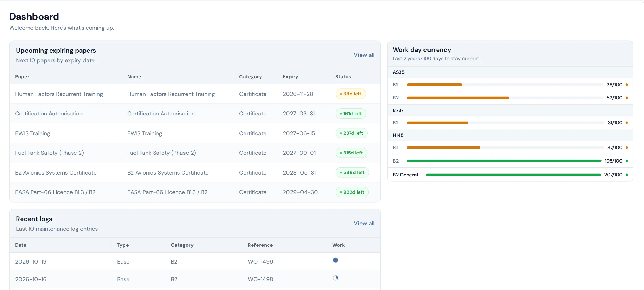
Task: Open View all for recent logs
Action: coord(364,223)
